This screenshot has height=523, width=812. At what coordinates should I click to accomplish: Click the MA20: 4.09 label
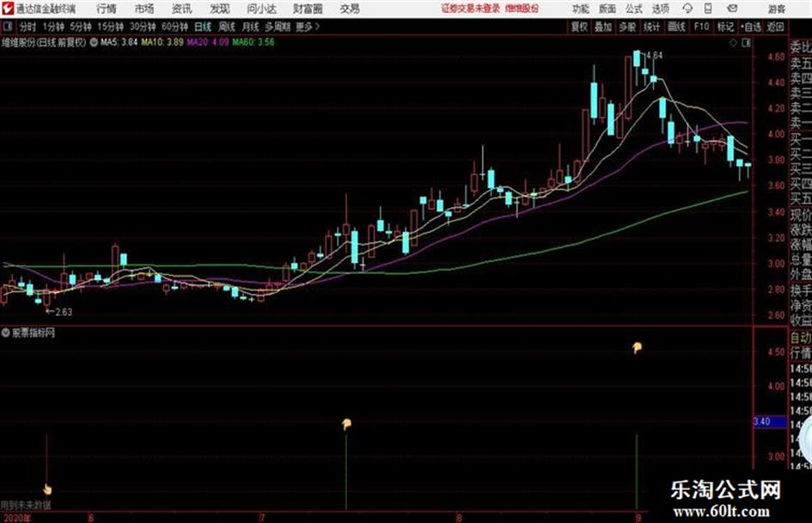click(x=208, y=42)
